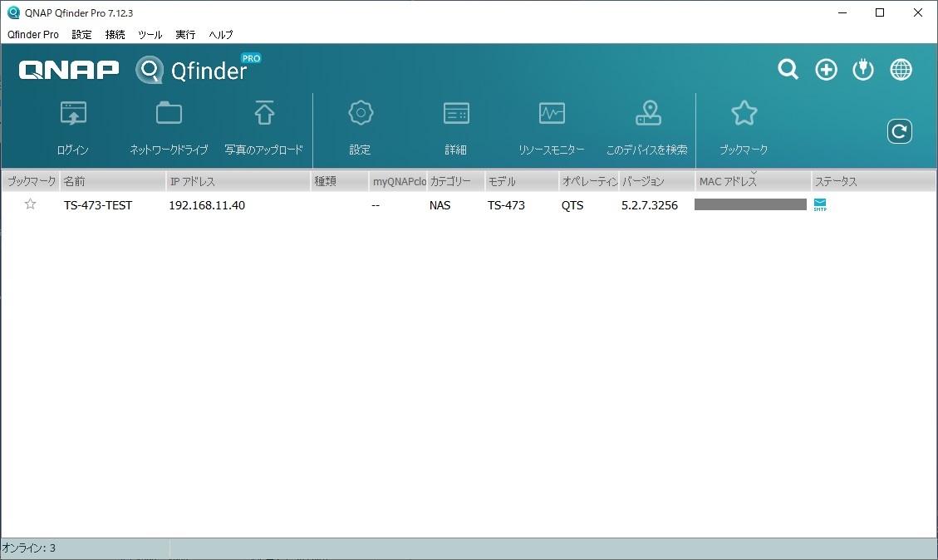Open the Network Drive (ネットワークドライブ) tool
The width and height of the screenshot is (938, 560).
pos(169,113)
